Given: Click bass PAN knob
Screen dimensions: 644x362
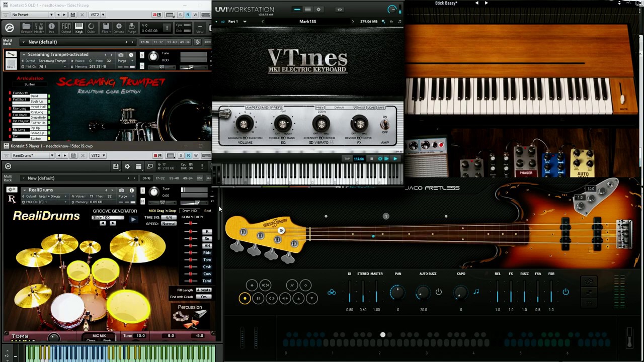Looking at the screenshot, I should click(397, 292).
